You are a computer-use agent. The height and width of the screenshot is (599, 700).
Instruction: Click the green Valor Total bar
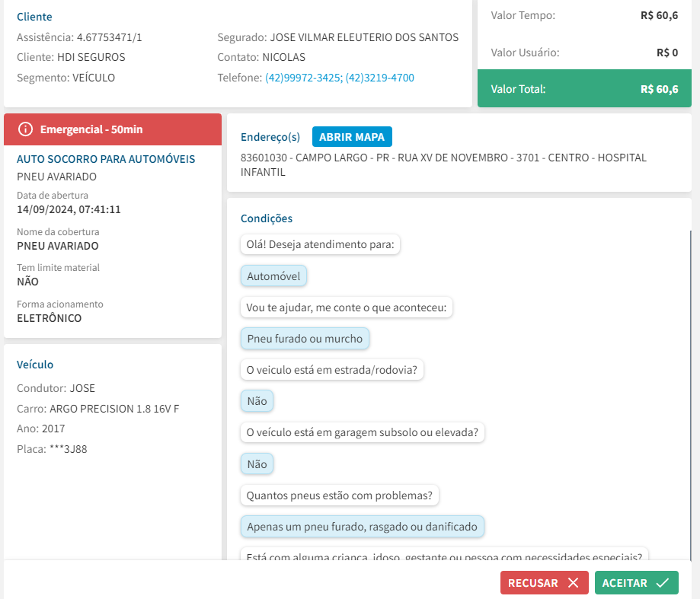[x=584, y=89]
